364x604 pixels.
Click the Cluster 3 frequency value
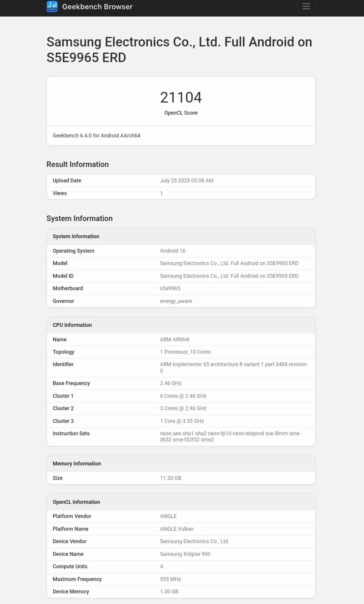click(182, 421)
